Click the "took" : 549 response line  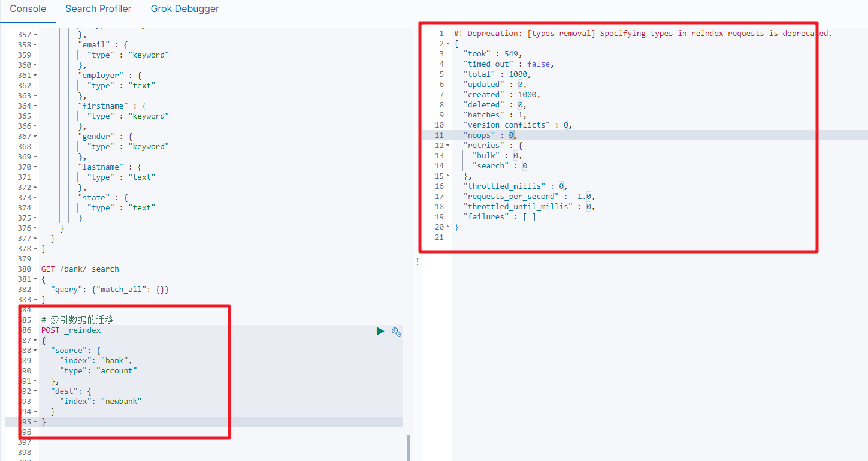[x=493, y=54]
